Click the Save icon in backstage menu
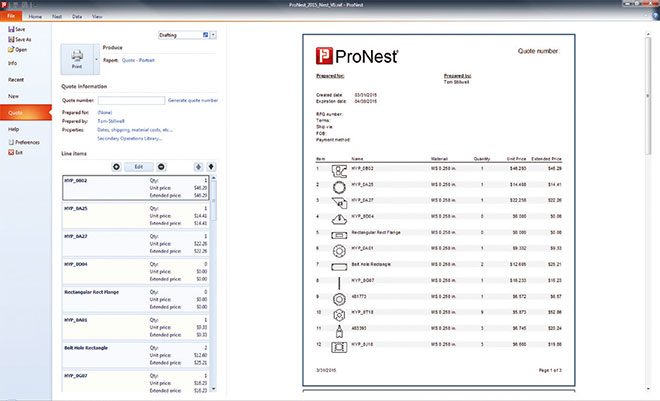The width and height of the screenshot is (660, 401). point(11,30)
